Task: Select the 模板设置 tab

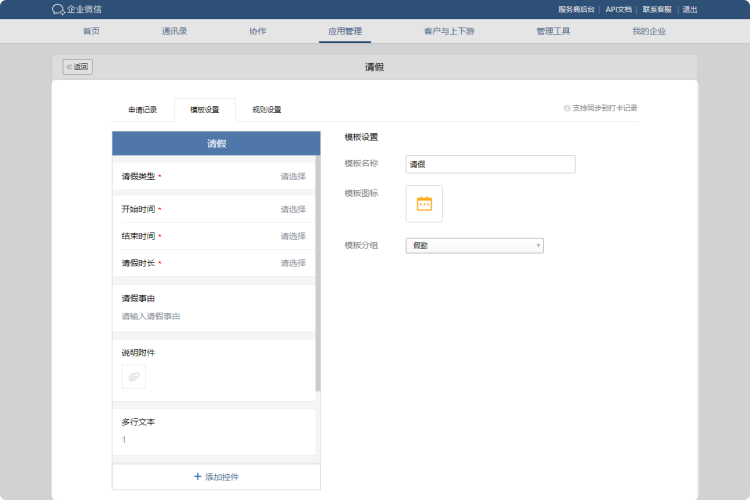Action: click(x=205, y=110)
